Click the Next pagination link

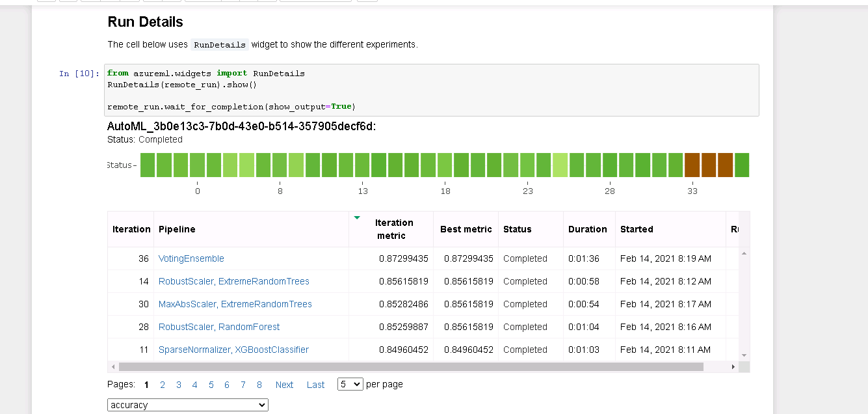284,385
